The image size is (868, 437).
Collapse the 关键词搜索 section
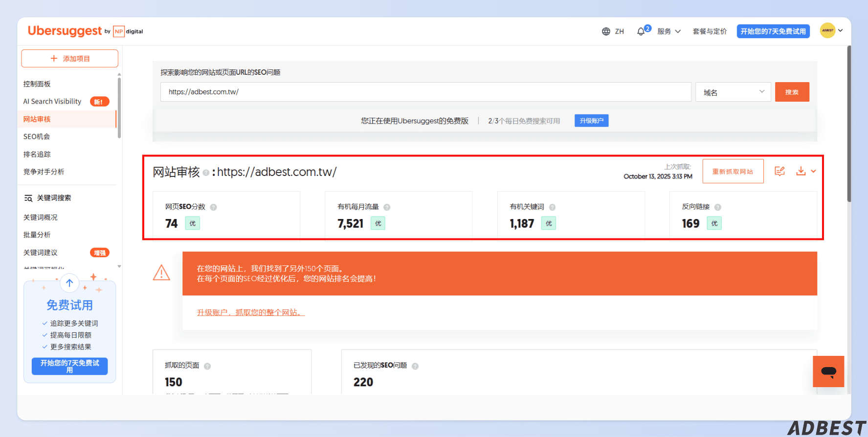pos(48,198)
